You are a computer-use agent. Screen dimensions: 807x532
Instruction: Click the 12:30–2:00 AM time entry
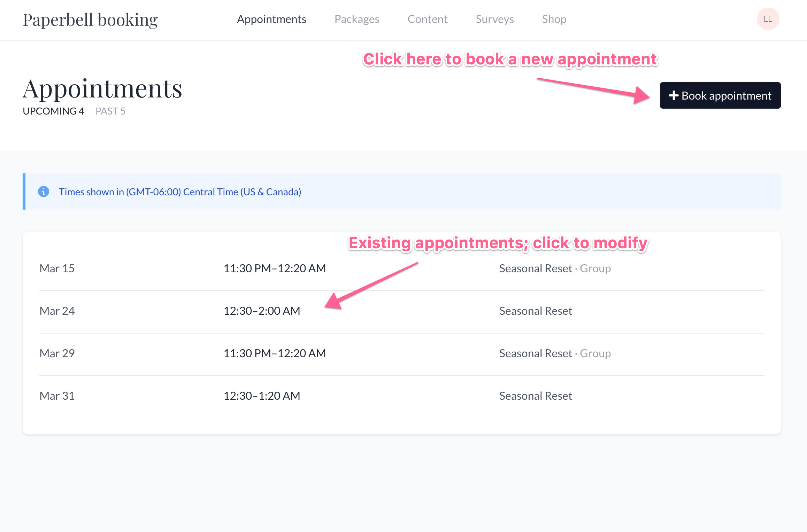262,311
